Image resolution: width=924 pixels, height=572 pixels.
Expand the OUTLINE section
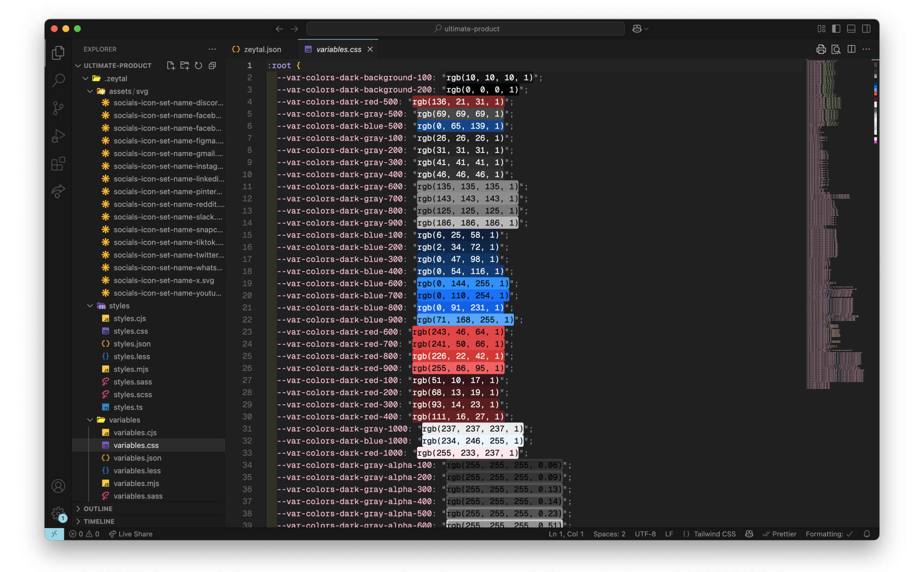(x=98, y=509)
